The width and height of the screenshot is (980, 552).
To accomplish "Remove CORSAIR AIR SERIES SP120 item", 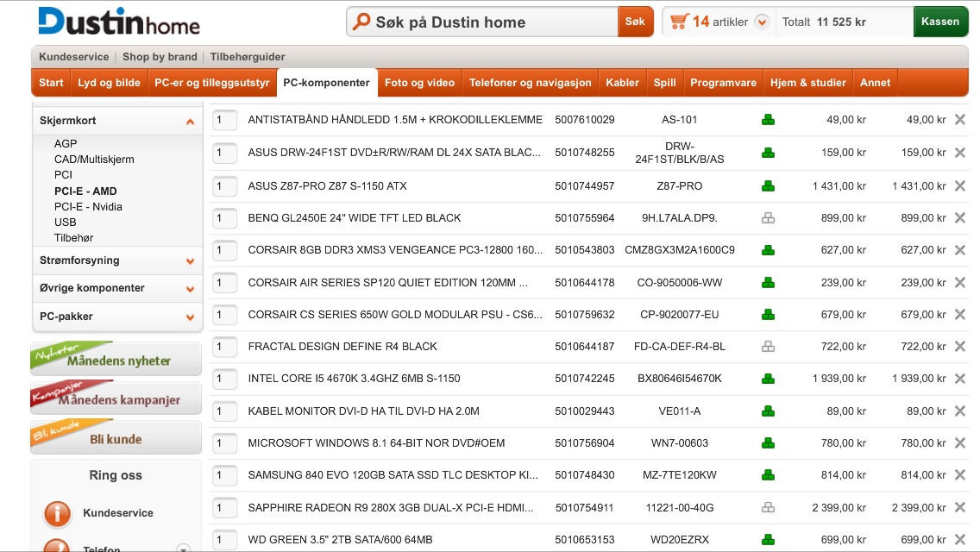I will coord(960,283).
